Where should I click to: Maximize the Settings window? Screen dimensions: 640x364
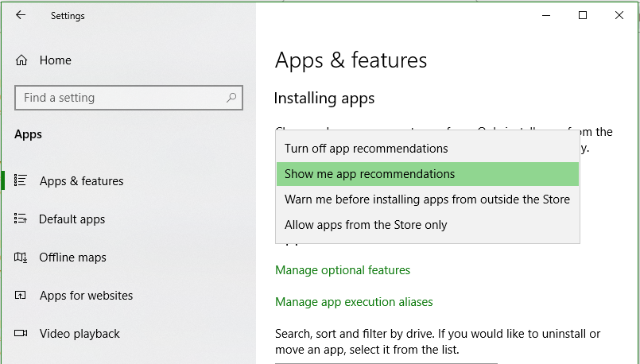point(583,15)
